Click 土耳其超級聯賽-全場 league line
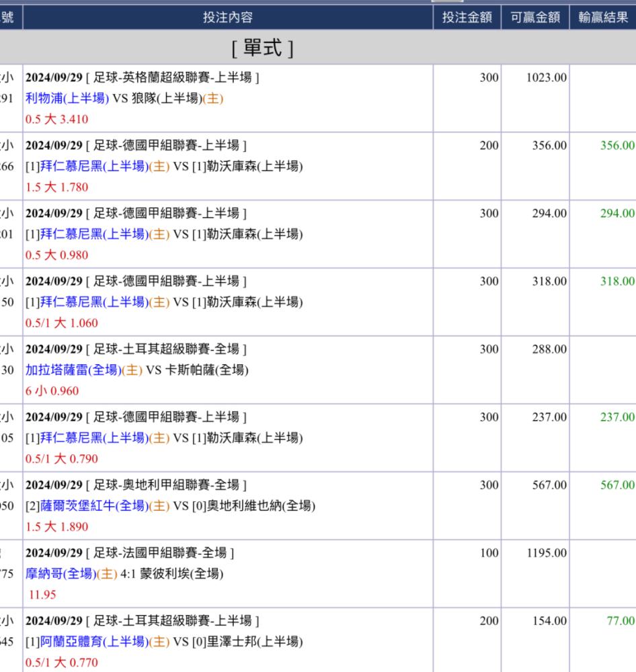 pyautogui.click(x=136, y=349)
